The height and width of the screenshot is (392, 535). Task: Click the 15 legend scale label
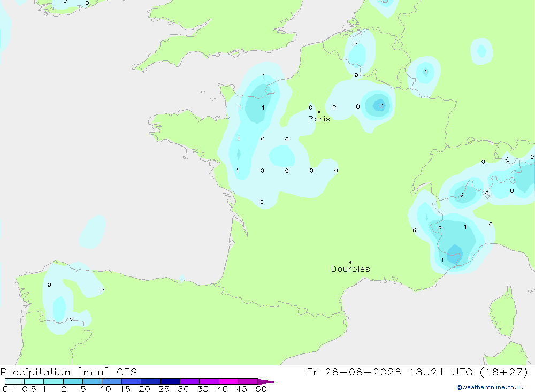(x=125, y=389)
